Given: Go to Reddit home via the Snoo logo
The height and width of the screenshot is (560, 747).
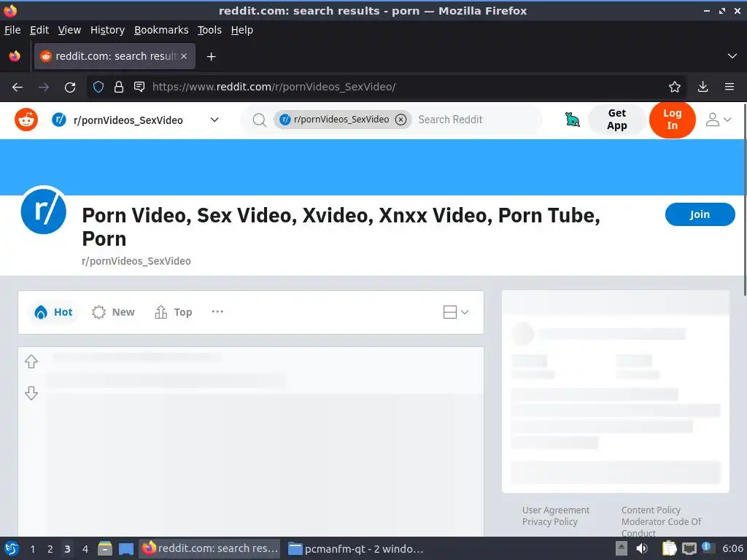Looking at the screenshot, I should [26, 120].
